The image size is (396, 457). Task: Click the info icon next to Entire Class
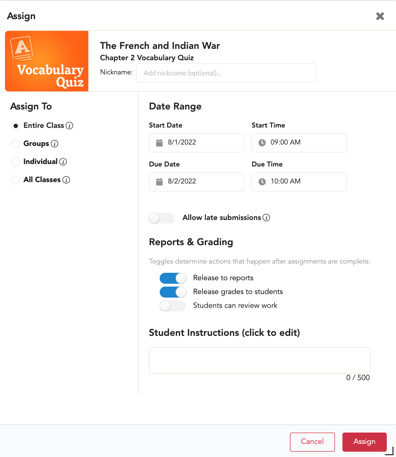coord(69,126)
